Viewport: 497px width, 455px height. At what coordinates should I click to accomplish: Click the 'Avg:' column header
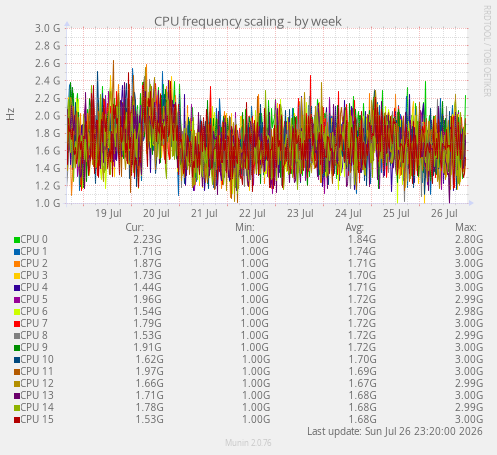(x=355, y=227)
